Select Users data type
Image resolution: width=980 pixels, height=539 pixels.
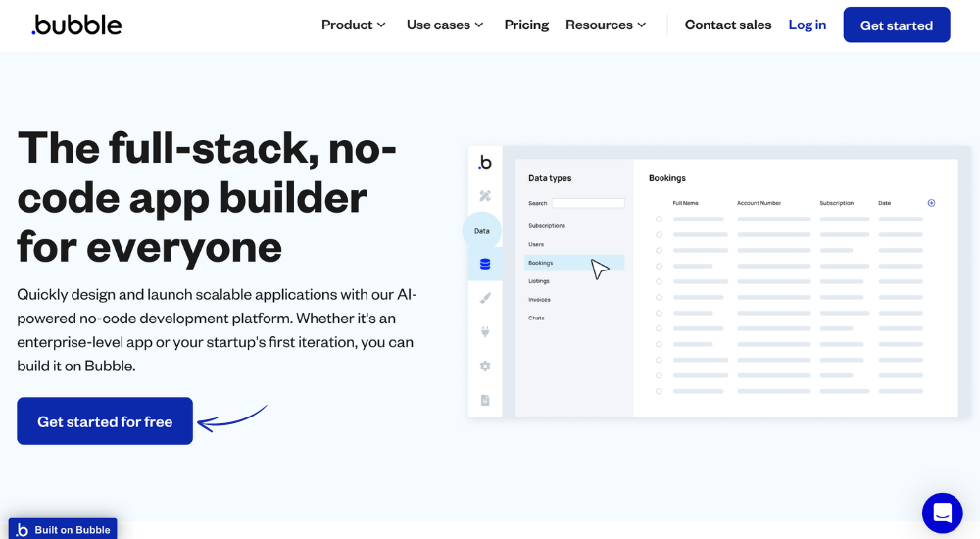pos(536,244)
